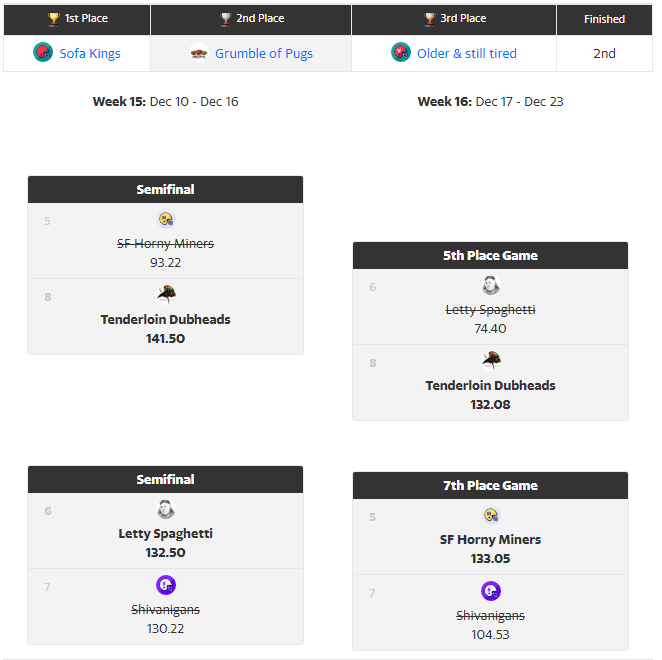662x660 pixels.
Task: Click Tenderloin Dubheads avatar in 5th Place Game
Action: tap(491, 361)
